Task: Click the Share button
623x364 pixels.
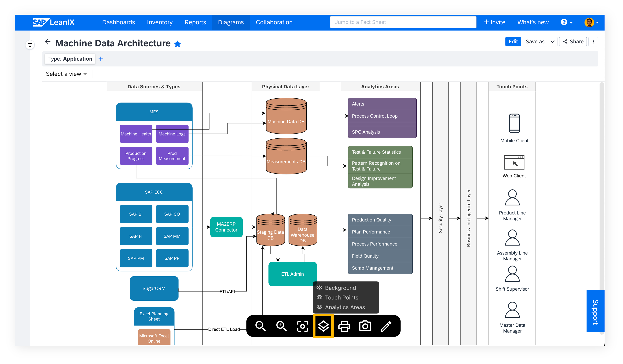Action: (573, 41)
